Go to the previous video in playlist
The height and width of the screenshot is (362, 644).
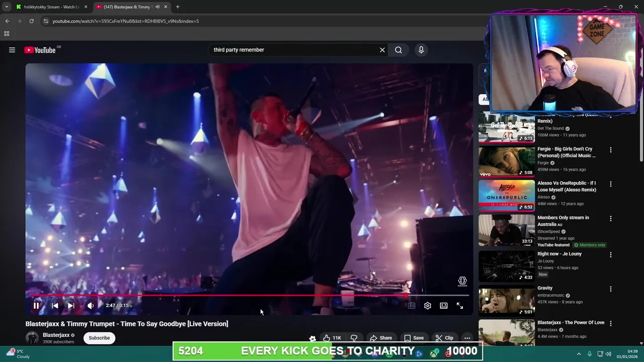pos(55,306)
